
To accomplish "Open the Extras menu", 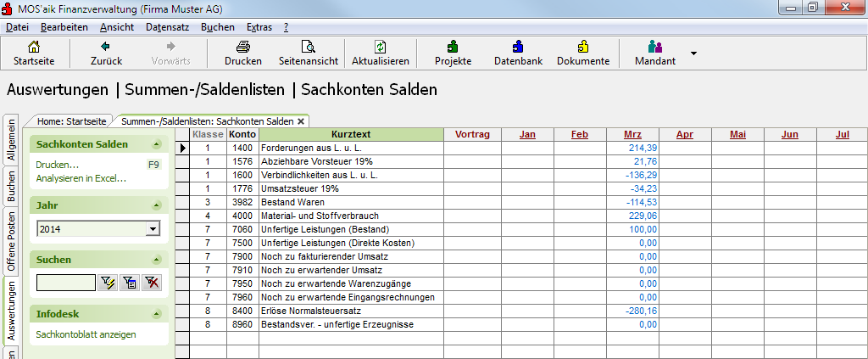I will (x=259, y=27).
